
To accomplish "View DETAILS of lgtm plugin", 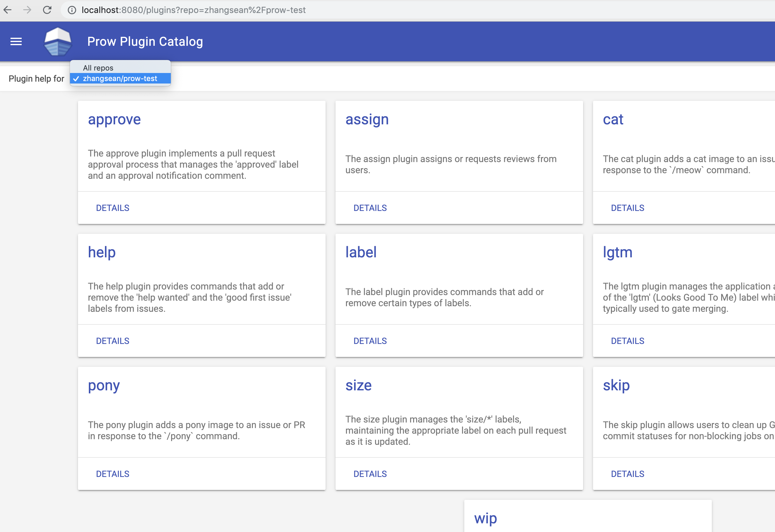I will click(x=627, y=341).
